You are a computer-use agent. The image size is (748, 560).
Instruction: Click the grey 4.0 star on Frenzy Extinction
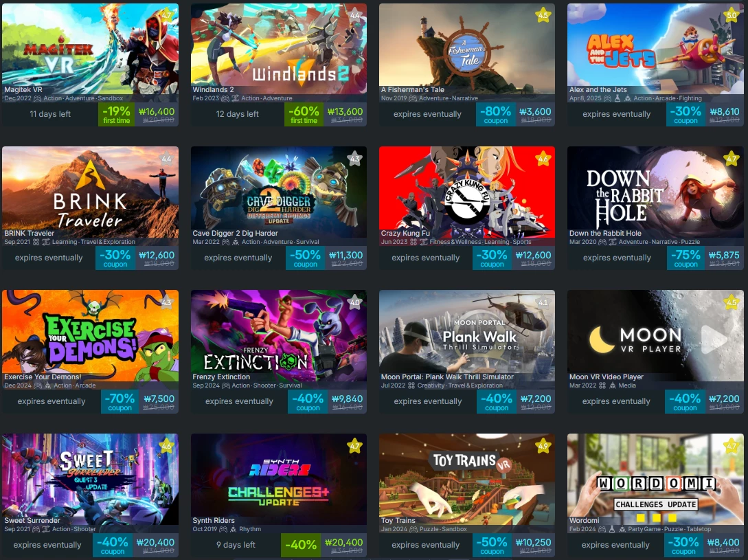click(355, 303)
